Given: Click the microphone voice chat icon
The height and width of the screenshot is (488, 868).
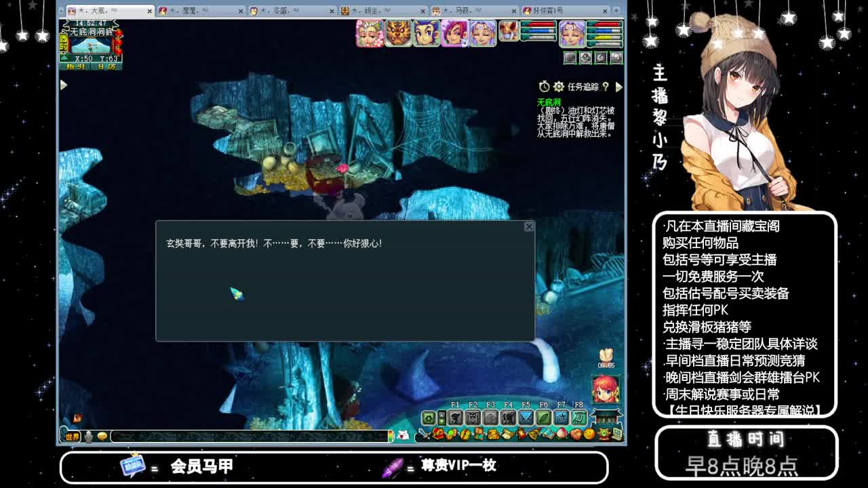Looking at the screenshot, I should [x=89, y=437].
